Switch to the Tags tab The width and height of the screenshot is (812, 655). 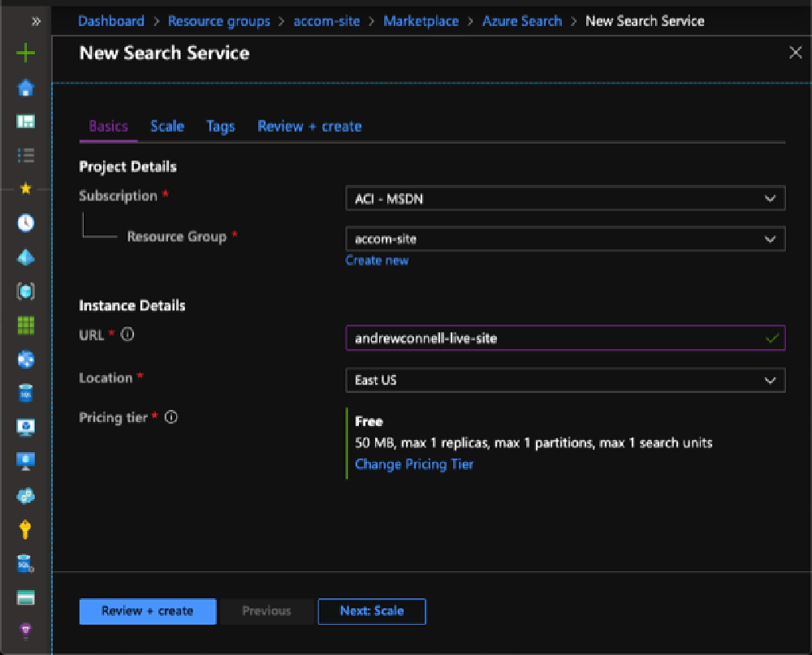(x=220, y=126)
